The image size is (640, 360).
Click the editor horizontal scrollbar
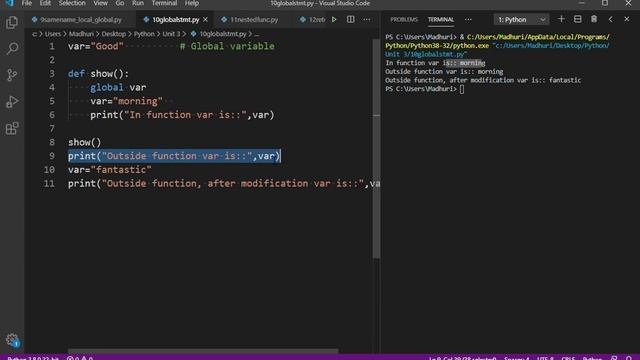[x=203, y=351]
